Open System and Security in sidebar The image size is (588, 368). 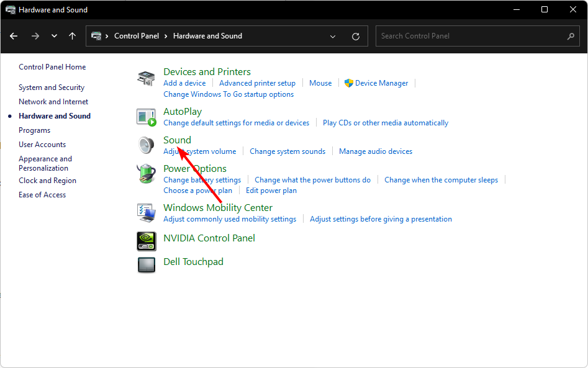(x=52, y=88)
